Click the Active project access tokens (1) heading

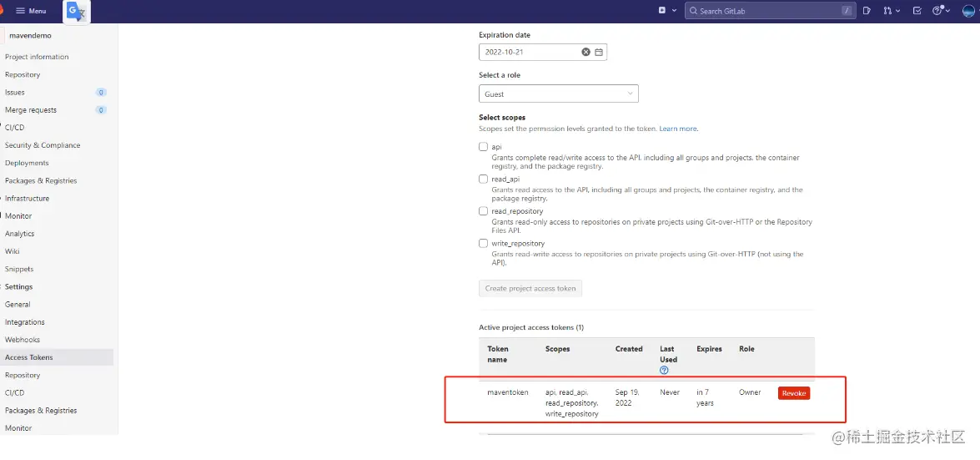coord(531,327)
